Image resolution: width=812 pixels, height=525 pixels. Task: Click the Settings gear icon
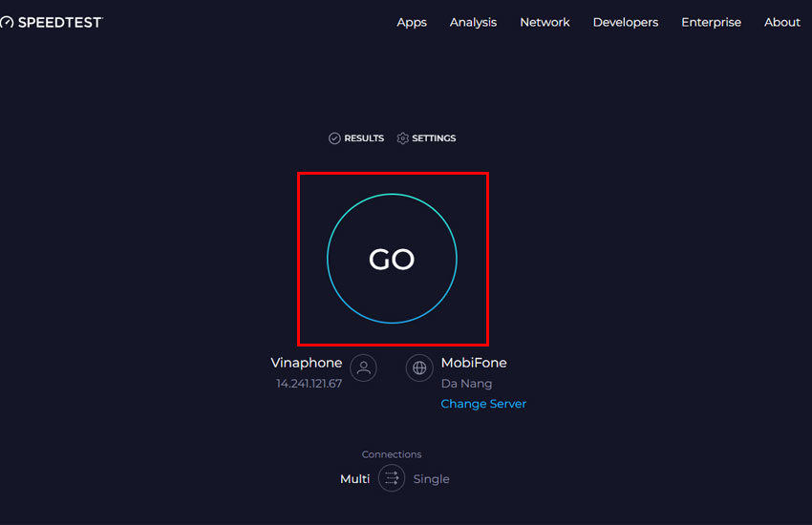402,138
